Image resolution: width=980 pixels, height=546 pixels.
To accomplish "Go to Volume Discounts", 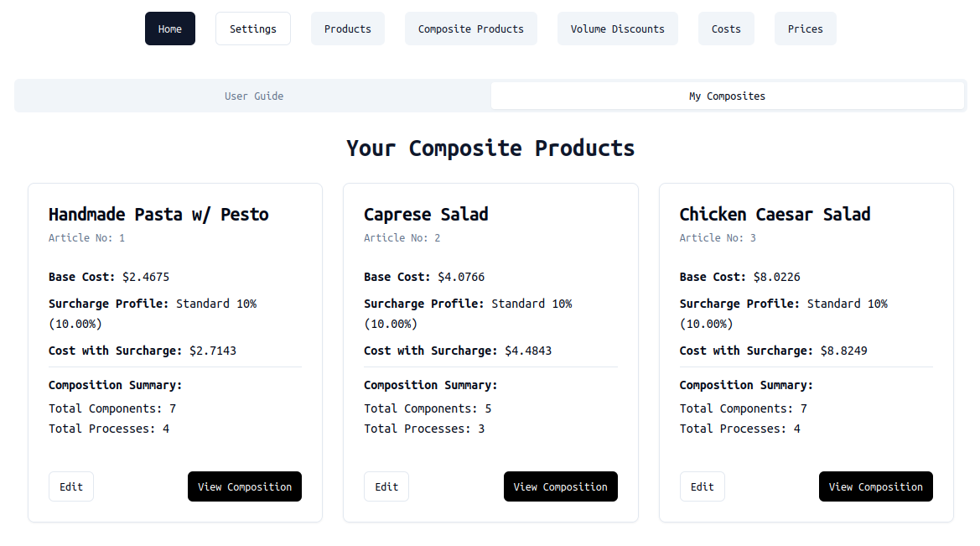I will pyautogui.click(x=617, y=29).
